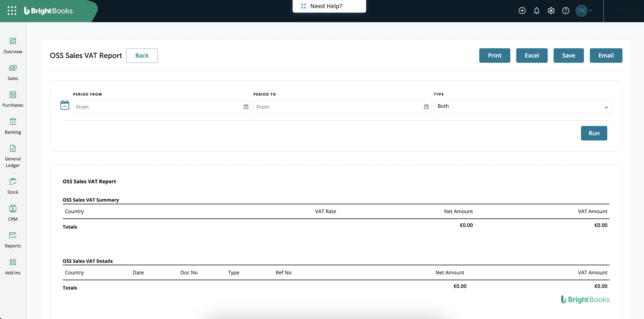Click the Back button

[142, 56]
